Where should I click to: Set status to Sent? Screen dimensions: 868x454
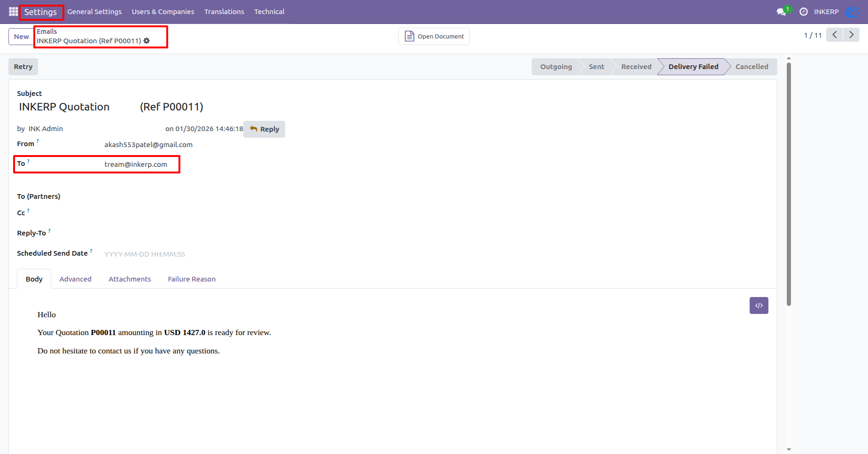(596, 67)
